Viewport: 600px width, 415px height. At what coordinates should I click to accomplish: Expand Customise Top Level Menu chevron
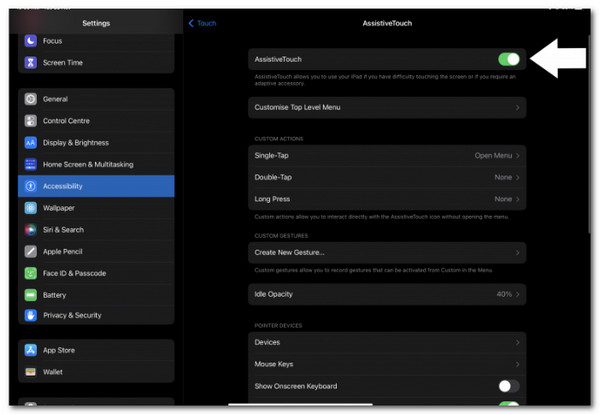click(517, 107)
